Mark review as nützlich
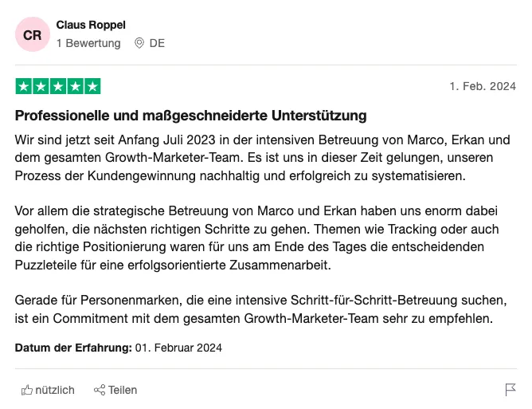 tap(48, 390)
